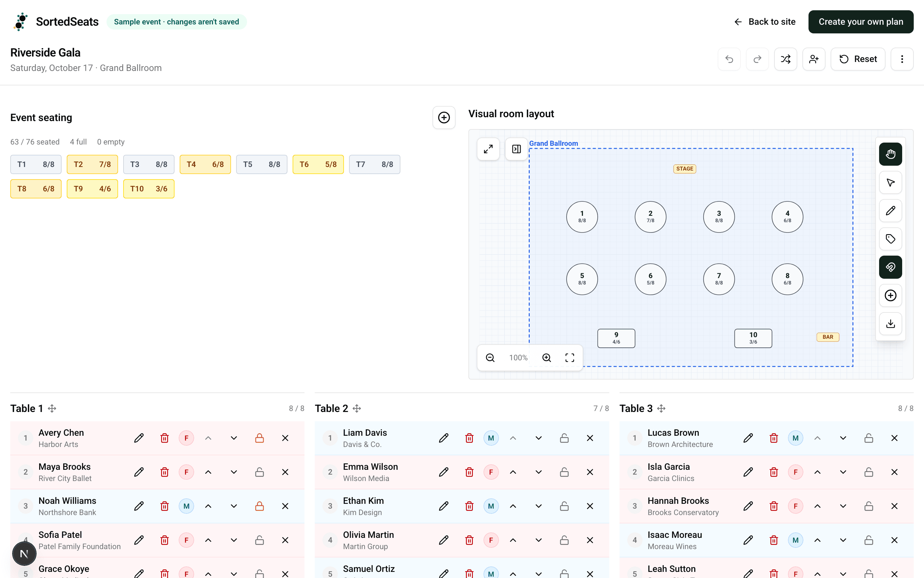This screenshot has height=578, width=924.
Task: Zoom in on the room layout
Action: point(546,357)
